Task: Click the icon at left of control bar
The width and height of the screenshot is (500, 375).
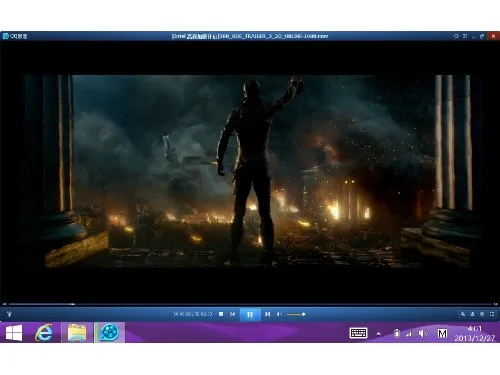Action: coord(9,314)
